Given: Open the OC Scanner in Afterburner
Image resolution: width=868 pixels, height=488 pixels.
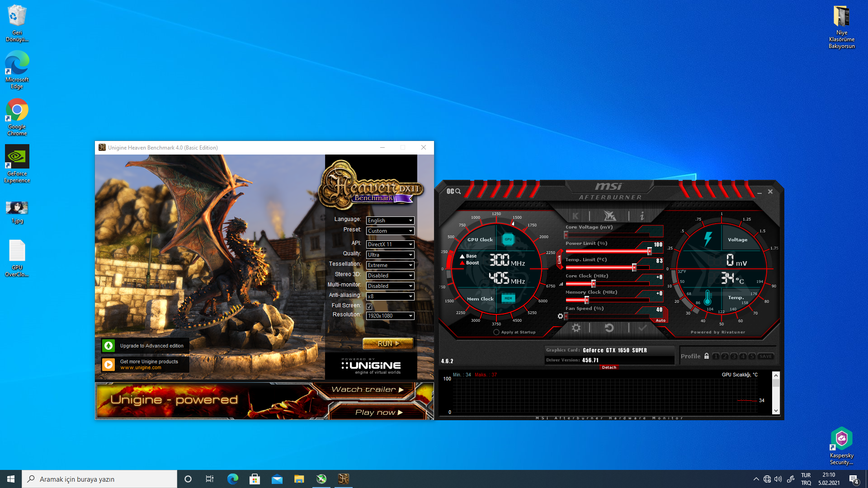Looking at the screenshot, I should pyautogui.click(x=453, y=191).
